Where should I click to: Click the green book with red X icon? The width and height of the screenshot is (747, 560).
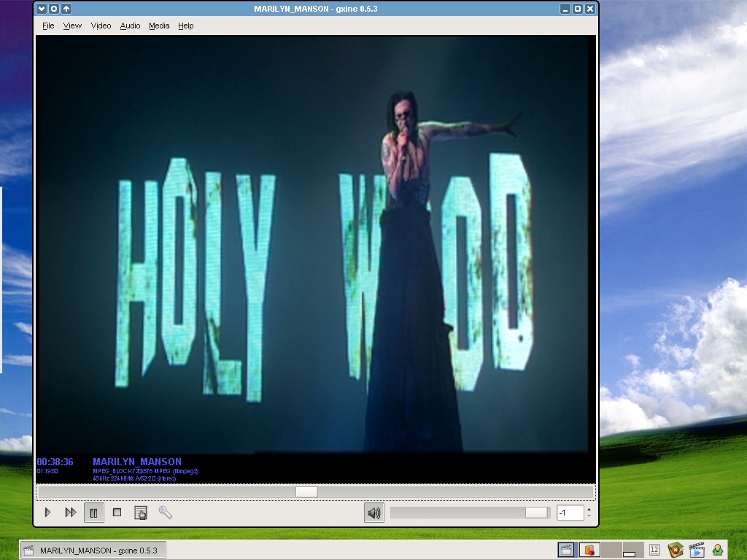pyautogui.click(x=675, y=550)
